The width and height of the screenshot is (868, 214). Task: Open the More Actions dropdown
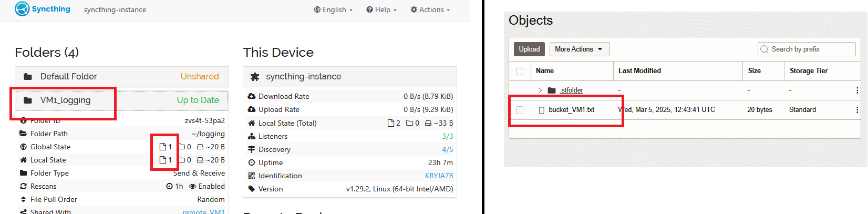coord(580,49)
